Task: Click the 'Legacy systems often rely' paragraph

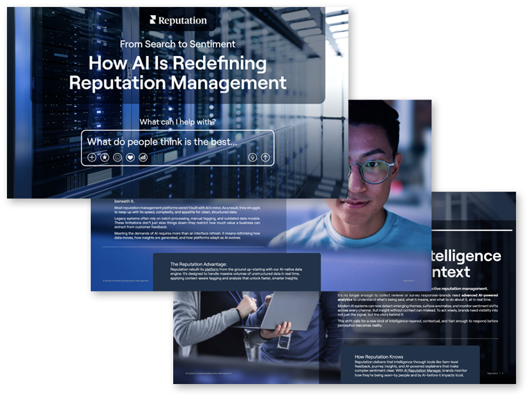Action: click(x=187, y=223)
